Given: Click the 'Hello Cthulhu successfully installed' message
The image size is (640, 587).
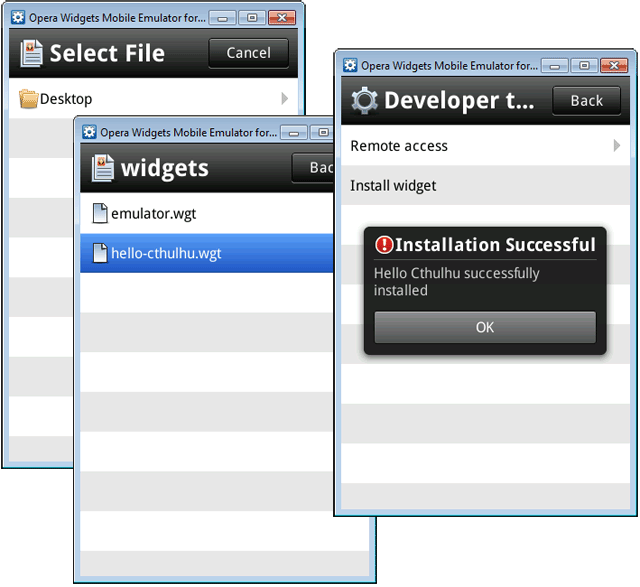Looking at the screenshot, I should pos(456,282).
